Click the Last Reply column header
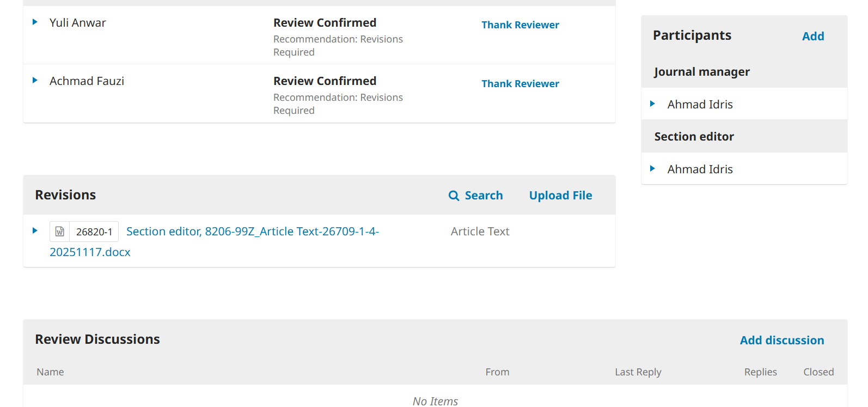The width and height of the screenshot is (868, 407). [x=638, y=372]
